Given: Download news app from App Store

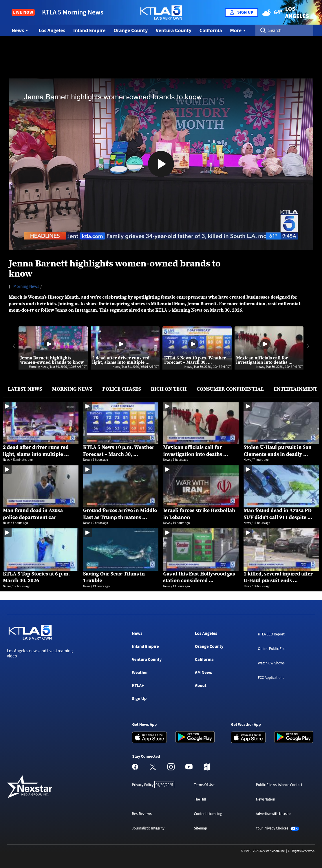Looking at the screenshot, I should click(149, 737).
